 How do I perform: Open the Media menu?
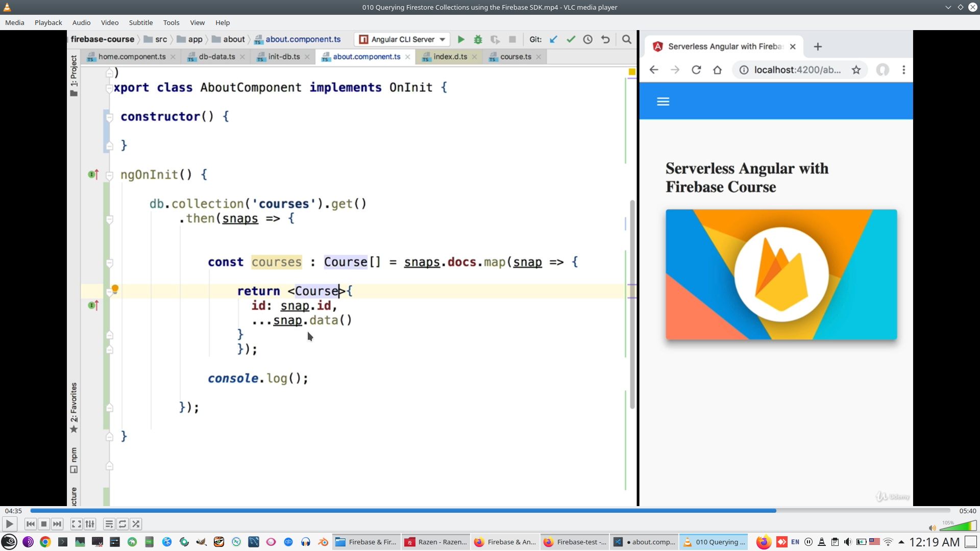coord(15,22)
